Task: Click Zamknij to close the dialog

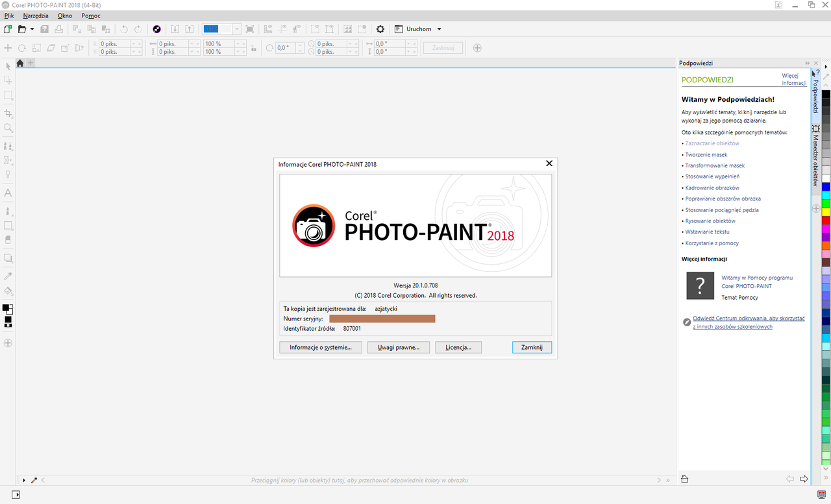Action: pos(532,348)
